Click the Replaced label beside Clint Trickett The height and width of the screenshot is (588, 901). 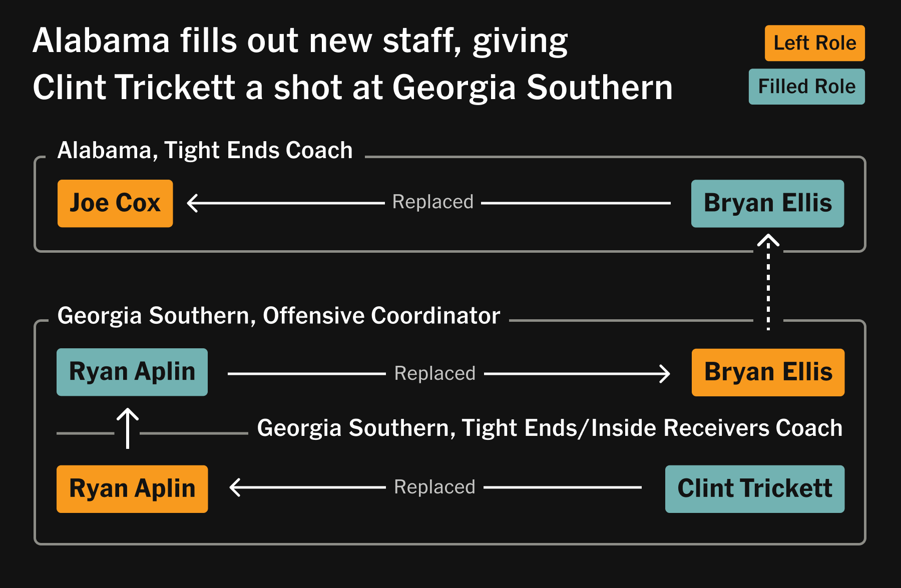tap(434, 487)
